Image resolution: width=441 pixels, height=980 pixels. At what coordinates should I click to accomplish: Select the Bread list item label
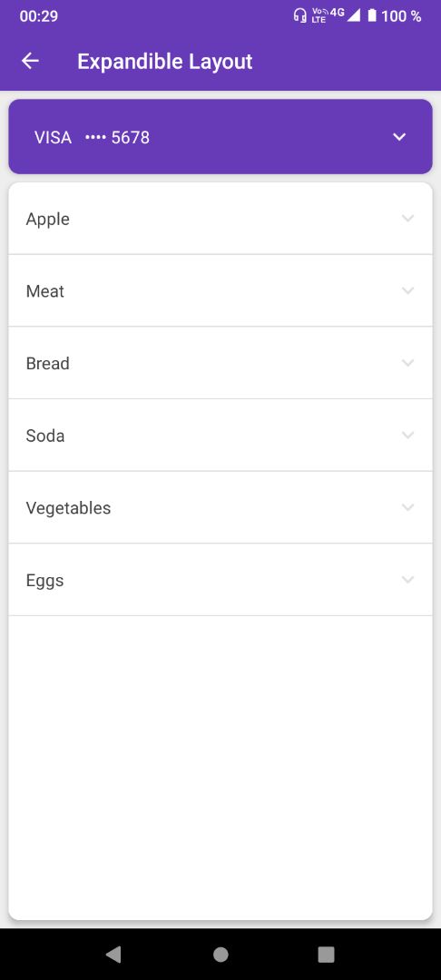point(47,364)
